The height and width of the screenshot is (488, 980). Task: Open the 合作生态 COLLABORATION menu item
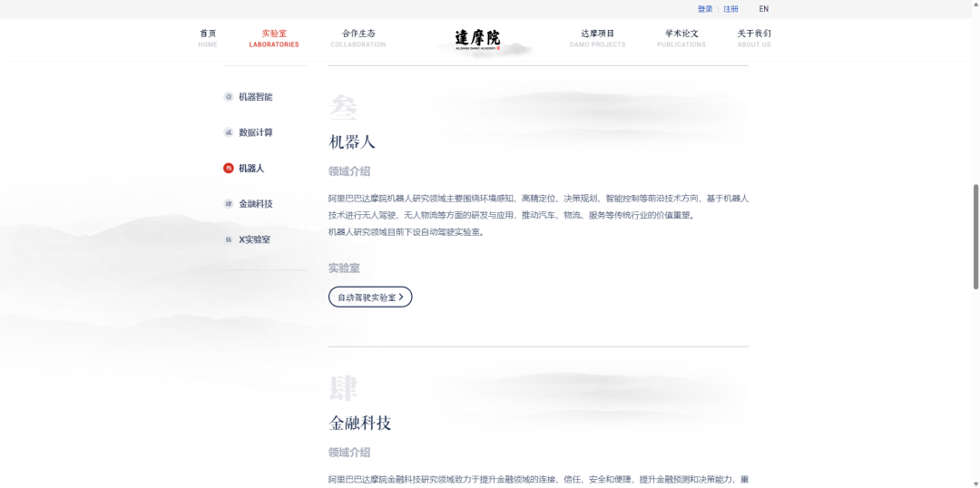pyautogui.click(x=358, y=38)
